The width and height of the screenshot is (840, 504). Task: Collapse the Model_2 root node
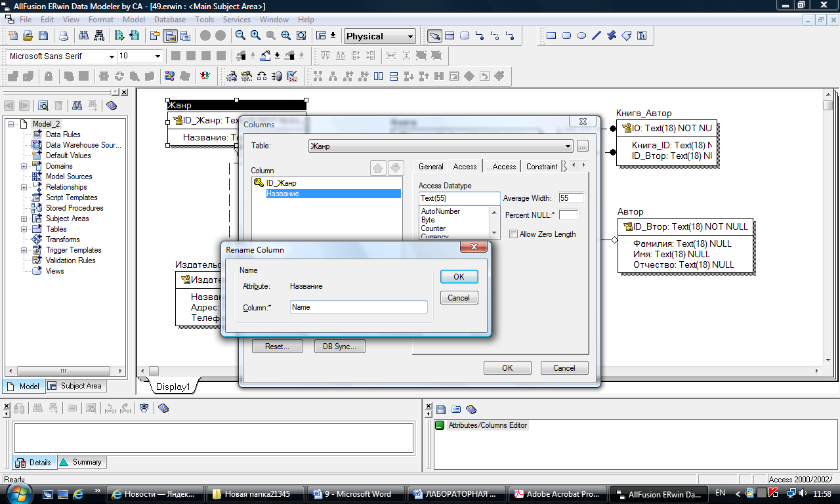(x=11, y=124)
